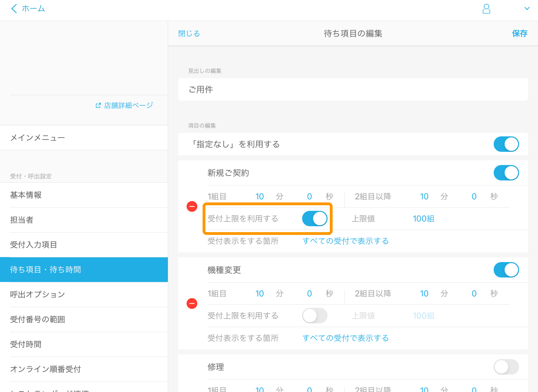The width and height of the screenshot is (538, 392).
Task: Change 受付表示をする箇所 for 機種変更
Action: point(345,338)
